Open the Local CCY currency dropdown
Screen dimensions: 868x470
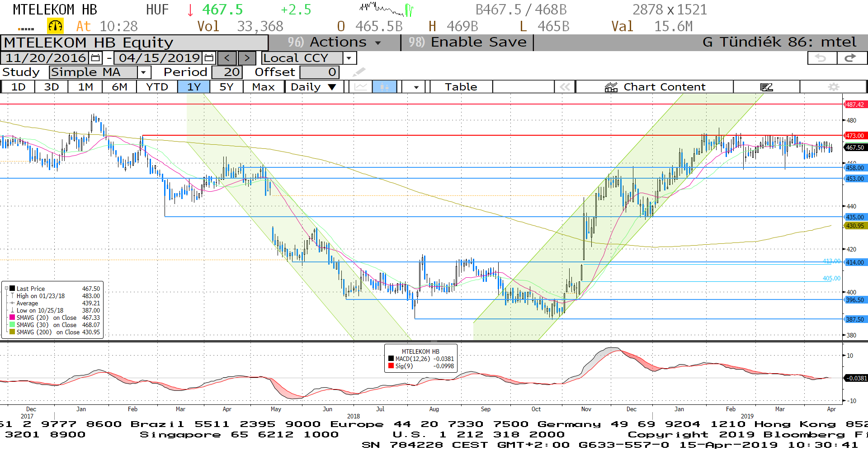click(x=303, y=58)
